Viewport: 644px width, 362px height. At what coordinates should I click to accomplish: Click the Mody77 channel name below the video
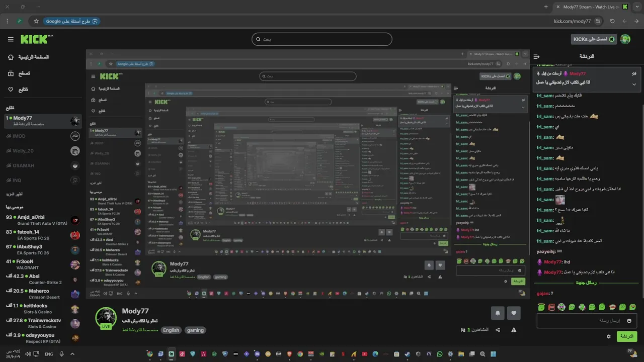pos(135,311)
